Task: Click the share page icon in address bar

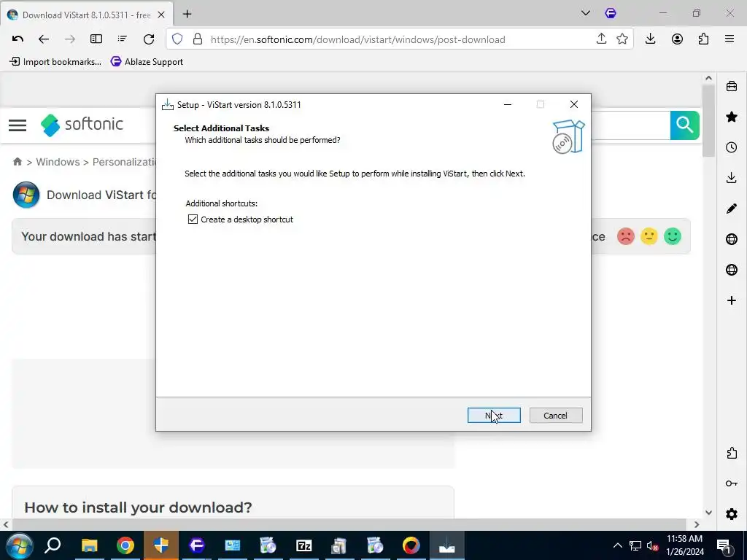Action: pos(601,39)
